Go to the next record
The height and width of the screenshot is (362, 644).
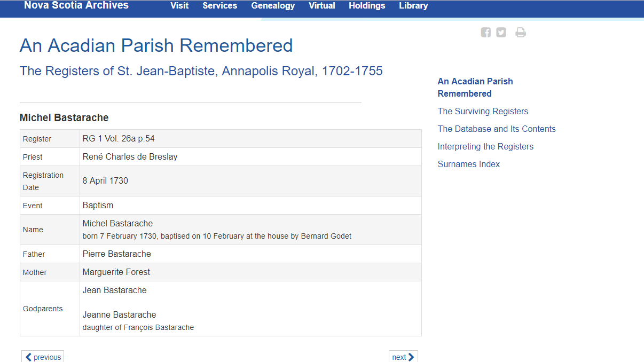click(x=403, y=357)
